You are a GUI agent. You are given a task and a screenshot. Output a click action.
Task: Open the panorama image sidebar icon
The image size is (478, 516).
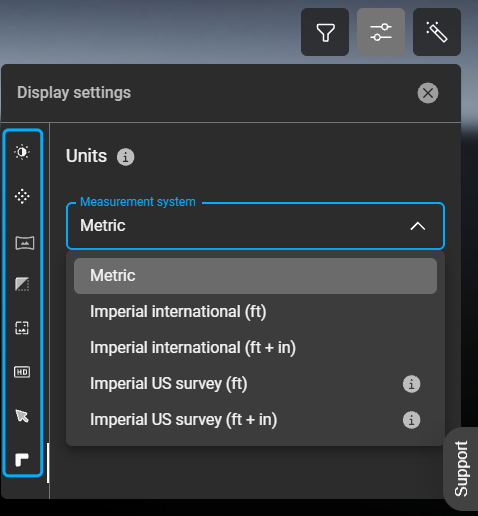click(x=25, y=243)
